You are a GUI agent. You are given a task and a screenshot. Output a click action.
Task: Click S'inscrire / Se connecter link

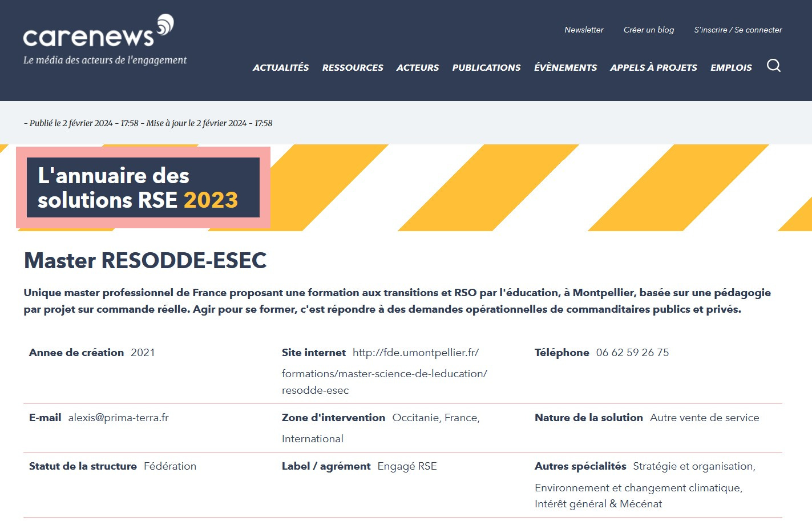[x=738, y=30]
